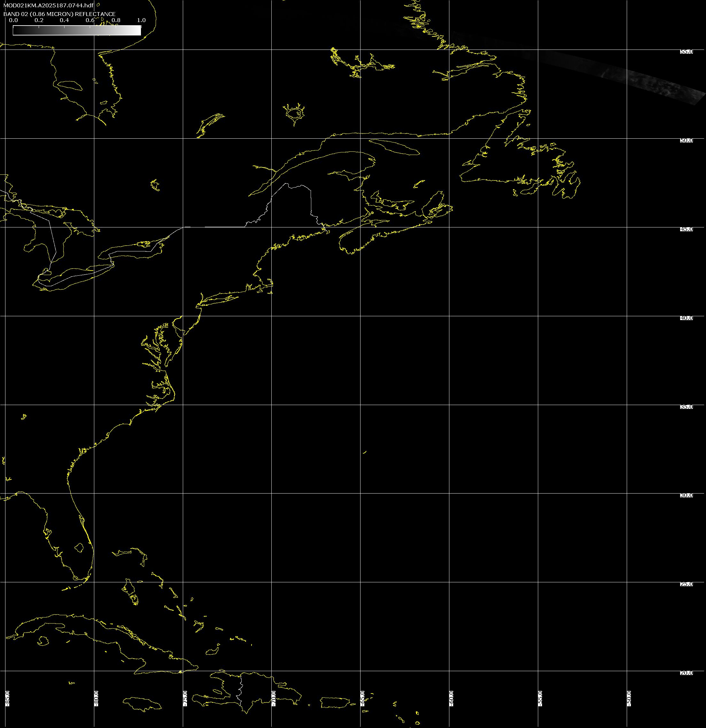Select the 35.0 latitude label
The height and width of the screenshot is (728, 706).
click(686, 407)
